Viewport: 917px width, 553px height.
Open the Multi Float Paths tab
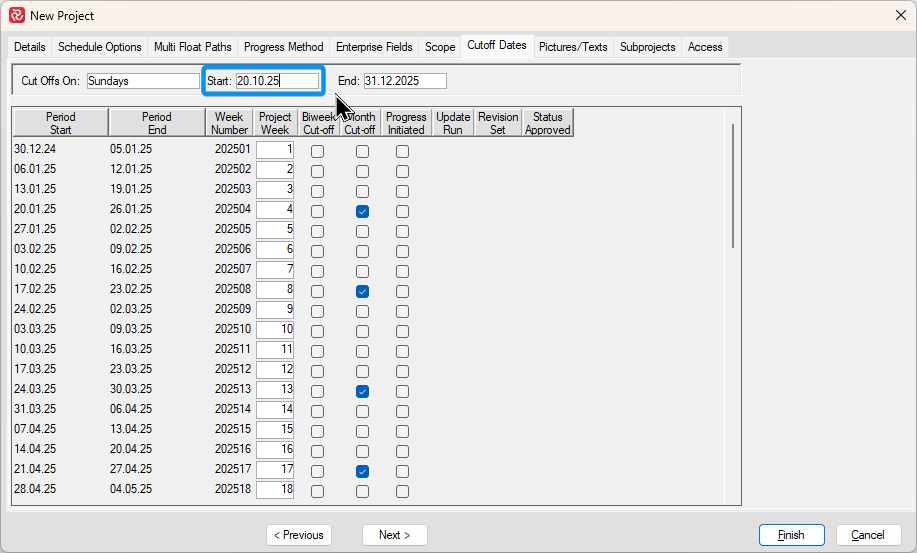click(x=192, y=47)
